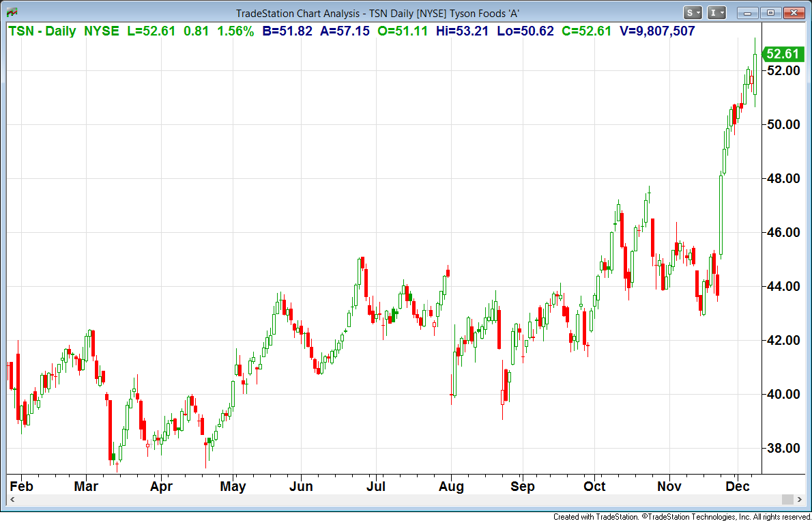Maximize the Chart Analysis window
This screenshot has width=812, height=521.
(770, 12)
